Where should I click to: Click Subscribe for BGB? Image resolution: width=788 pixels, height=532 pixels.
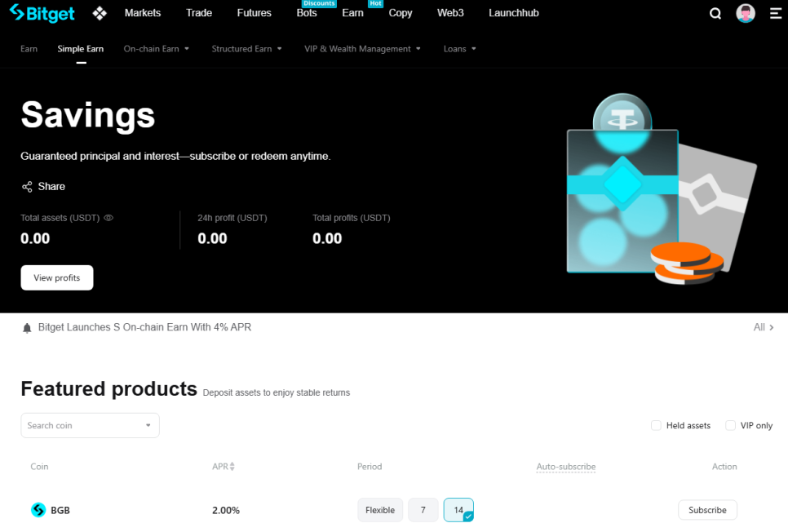[x=707, y=510]
